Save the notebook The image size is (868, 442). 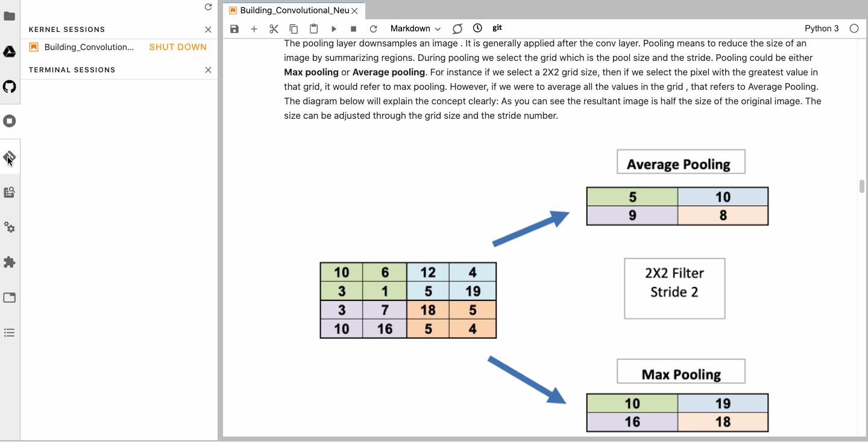click(x=233, y=28)
